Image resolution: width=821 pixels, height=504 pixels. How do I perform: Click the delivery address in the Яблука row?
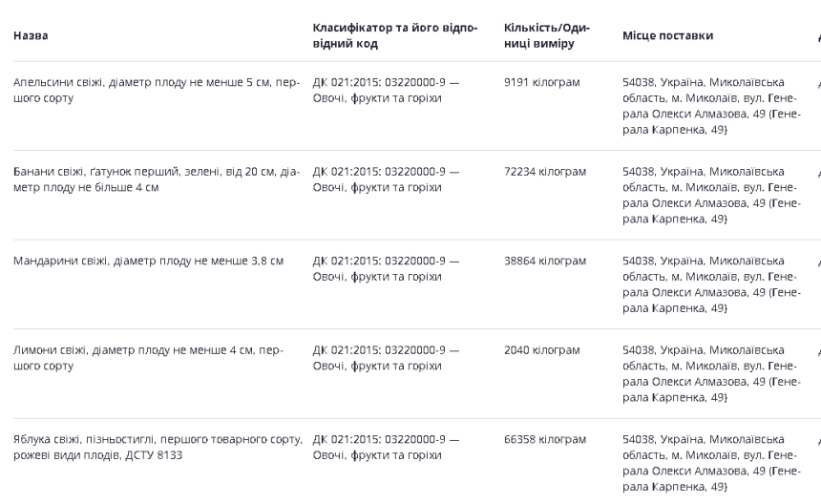point(710,462)
